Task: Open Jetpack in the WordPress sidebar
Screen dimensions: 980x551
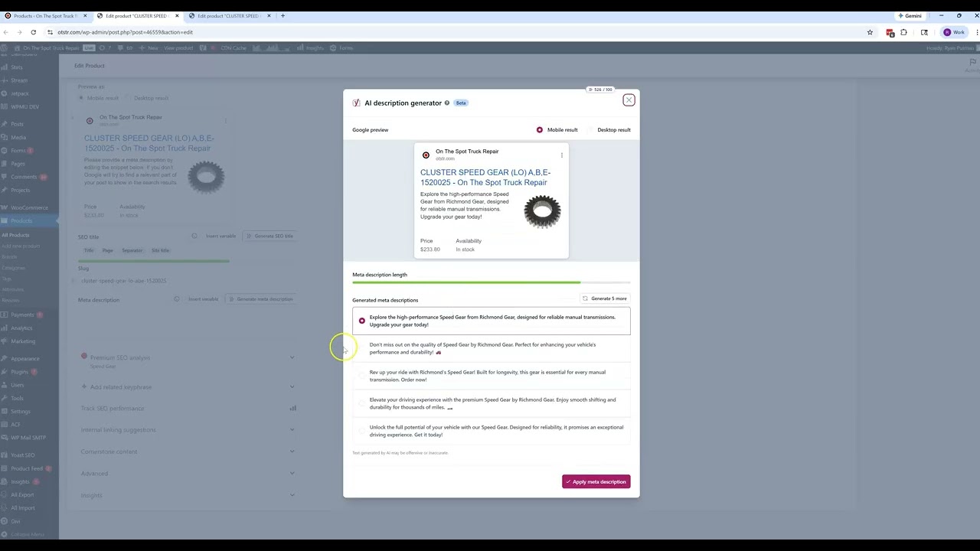Action: click(18, 93)
